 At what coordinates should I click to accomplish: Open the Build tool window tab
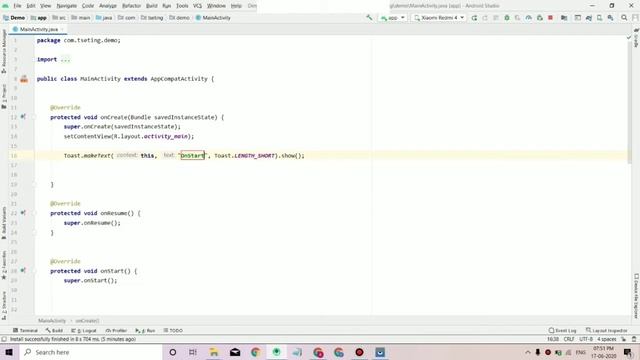click(54, 330)
